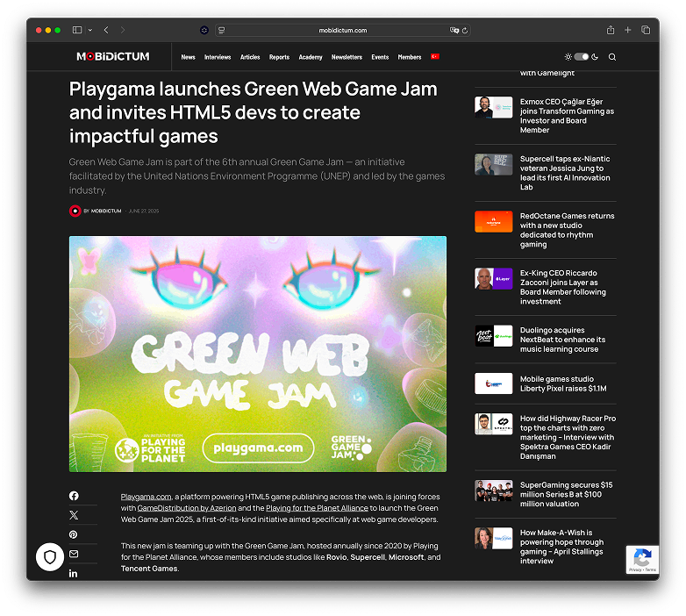Open a new tab with plus icon
Image resolution: width=686 pixels, height=616 pixels.
pos(628,30)
